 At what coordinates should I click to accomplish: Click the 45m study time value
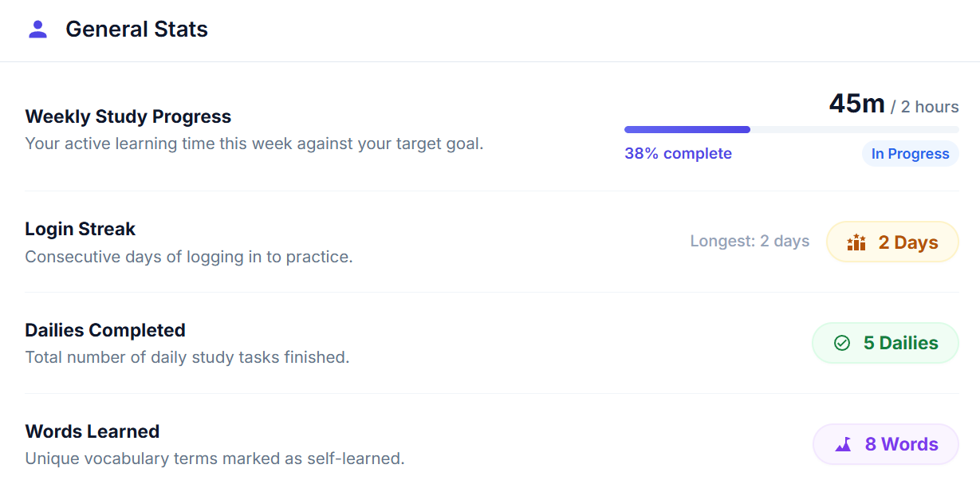coord(857,104)
